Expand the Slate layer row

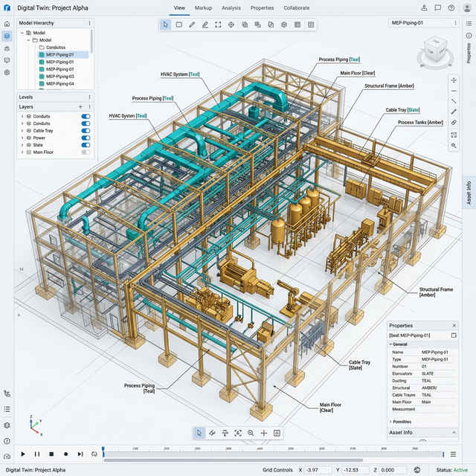22,145
